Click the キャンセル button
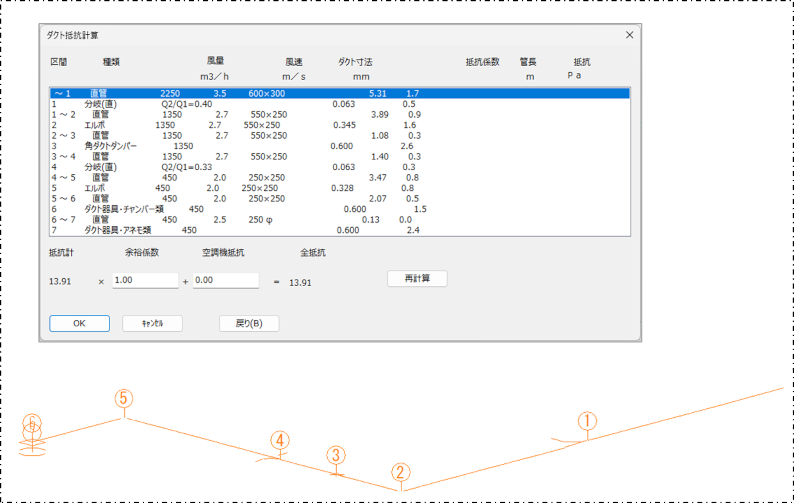 [x=152, y=323]
